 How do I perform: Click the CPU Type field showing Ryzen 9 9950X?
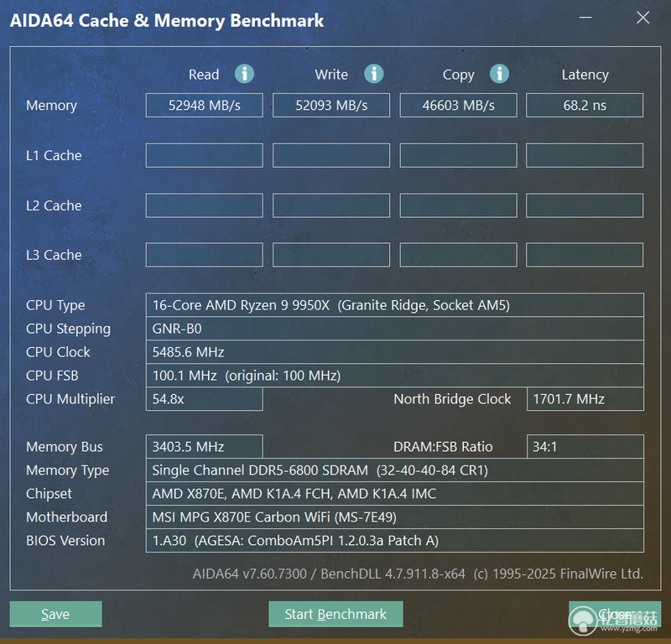click(x=394, y=305)
